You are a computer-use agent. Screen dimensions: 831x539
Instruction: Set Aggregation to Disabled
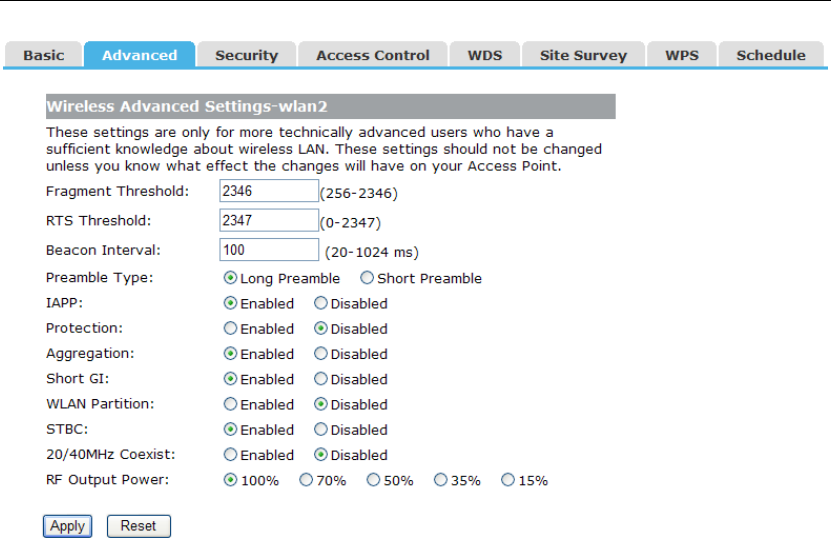click(321, 353)
